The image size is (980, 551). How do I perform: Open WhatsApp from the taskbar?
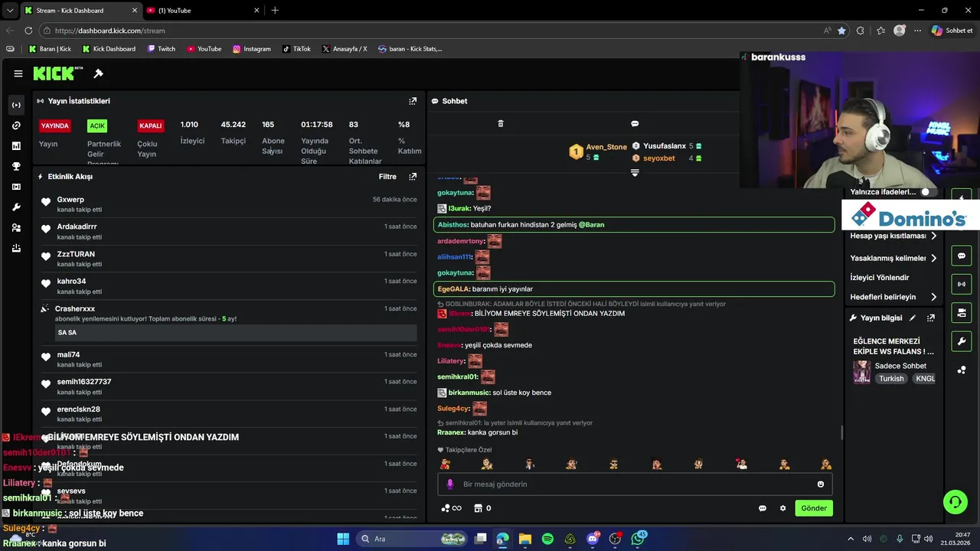coord(639,539)
